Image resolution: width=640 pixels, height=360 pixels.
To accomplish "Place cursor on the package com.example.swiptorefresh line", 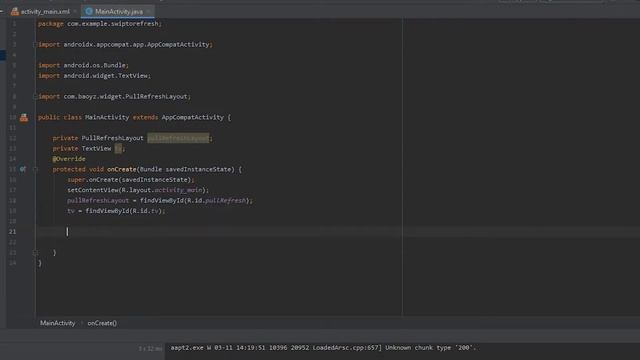I will (x=100, y=24).
